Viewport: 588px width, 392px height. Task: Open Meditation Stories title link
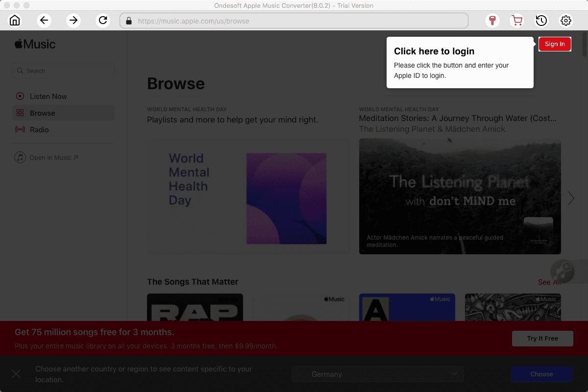[x=458, y=119]
